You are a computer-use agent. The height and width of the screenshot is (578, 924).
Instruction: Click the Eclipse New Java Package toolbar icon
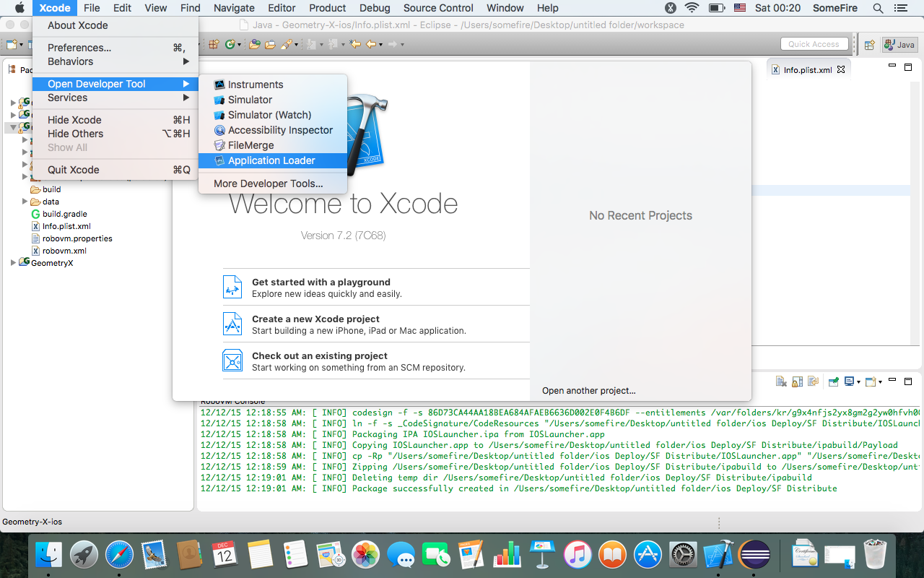pyautogui.click(x=214, y=44)
